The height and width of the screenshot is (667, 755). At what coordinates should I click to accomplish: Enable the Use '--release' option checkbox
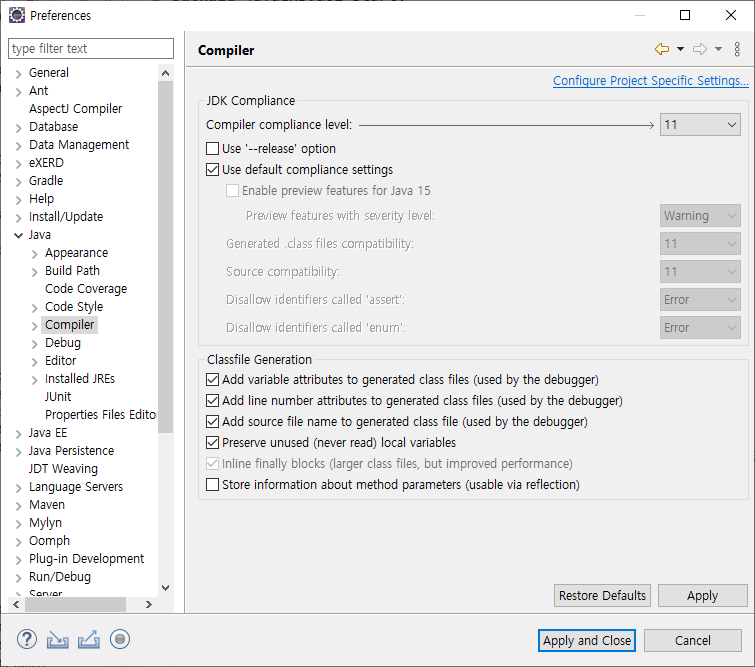[x=212, y=148]
